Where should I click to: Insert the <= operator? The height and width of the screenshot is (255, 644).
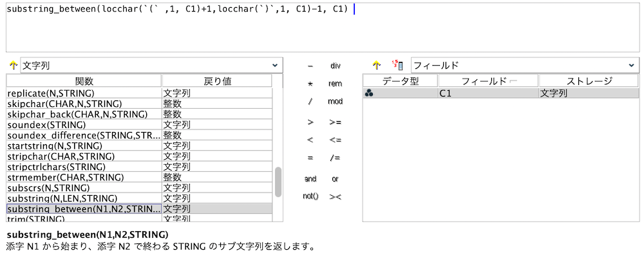[x=335, y=140]
